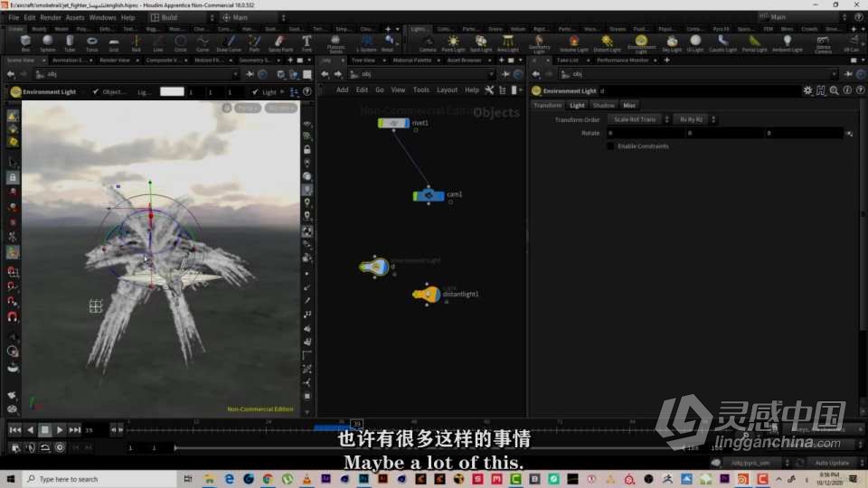Create a GI Light from shelf
868x488 pixels.
695,42
